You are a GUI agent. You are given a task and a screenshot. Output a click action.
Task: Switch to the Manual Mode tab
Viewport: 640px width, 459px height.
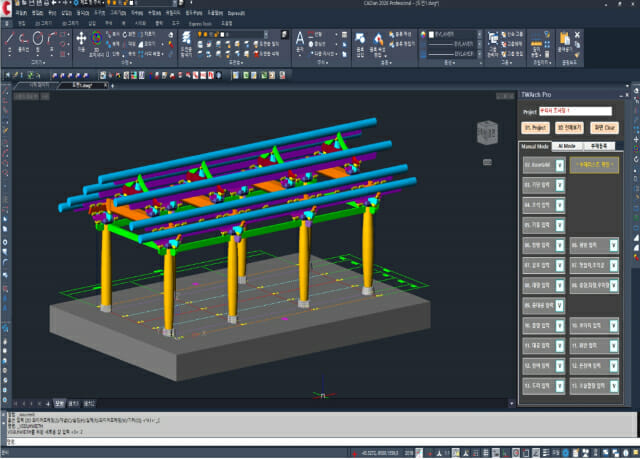pyautogui.click(x=536, y=145)
